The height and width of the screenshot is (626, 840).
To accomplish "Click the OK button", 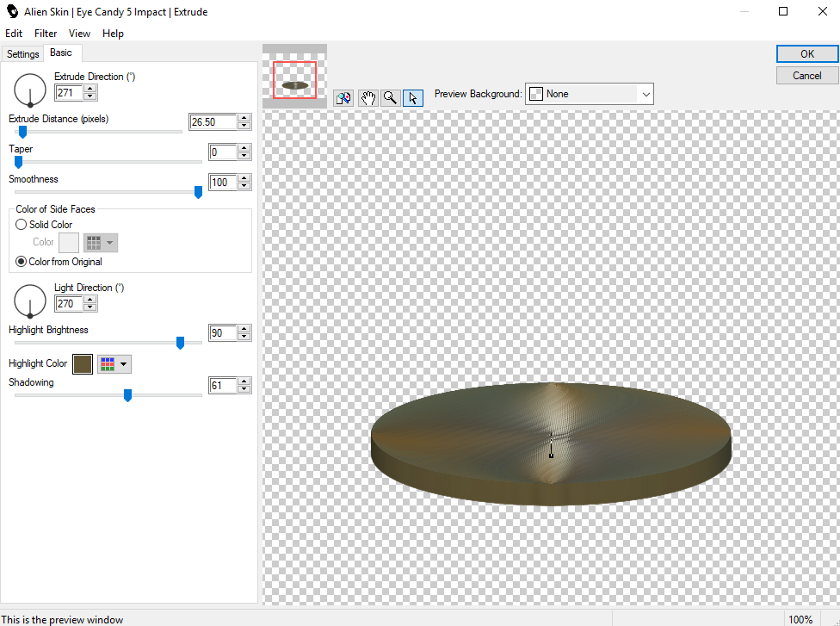I will 806,53.
